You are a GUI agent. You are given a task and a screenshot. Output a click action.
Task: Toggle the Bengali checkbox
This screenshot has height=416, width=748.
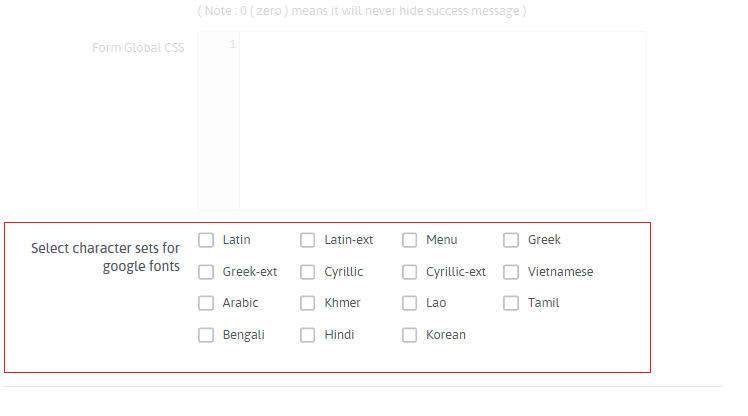206,335
